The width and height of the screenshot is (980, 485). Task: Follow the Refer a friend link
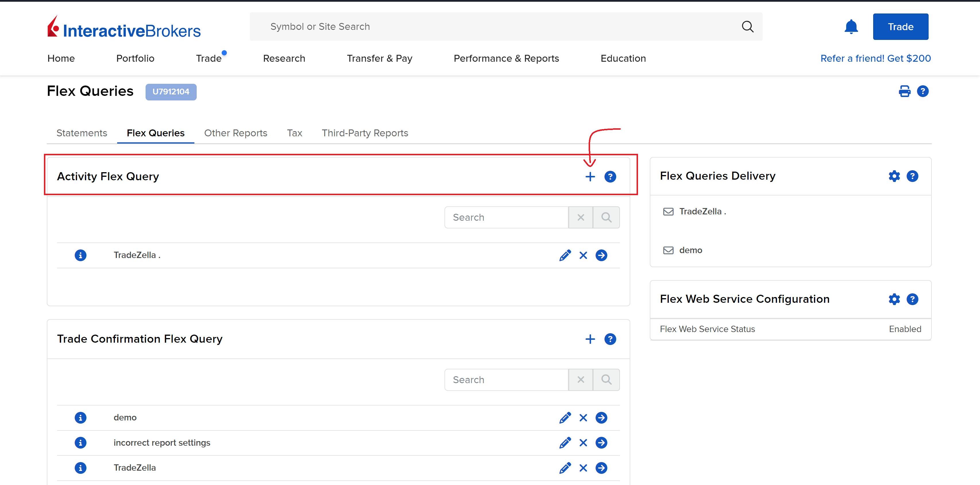click(x=875, y=59)
